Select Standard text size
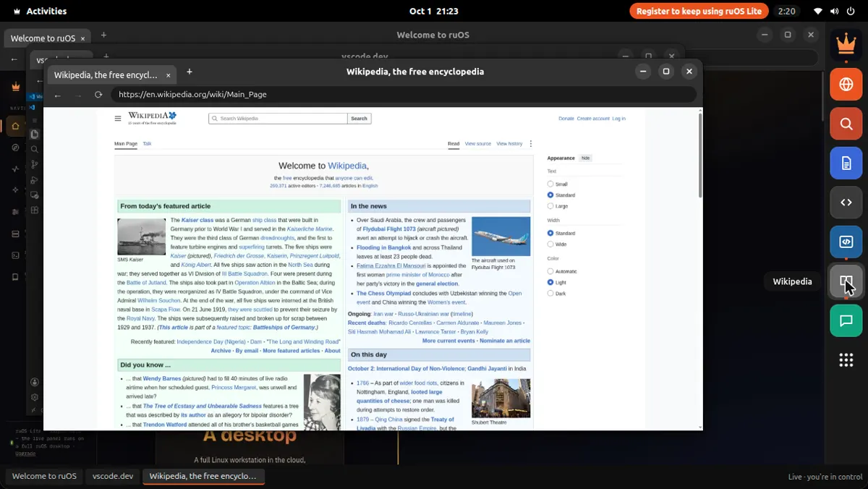 550,195
